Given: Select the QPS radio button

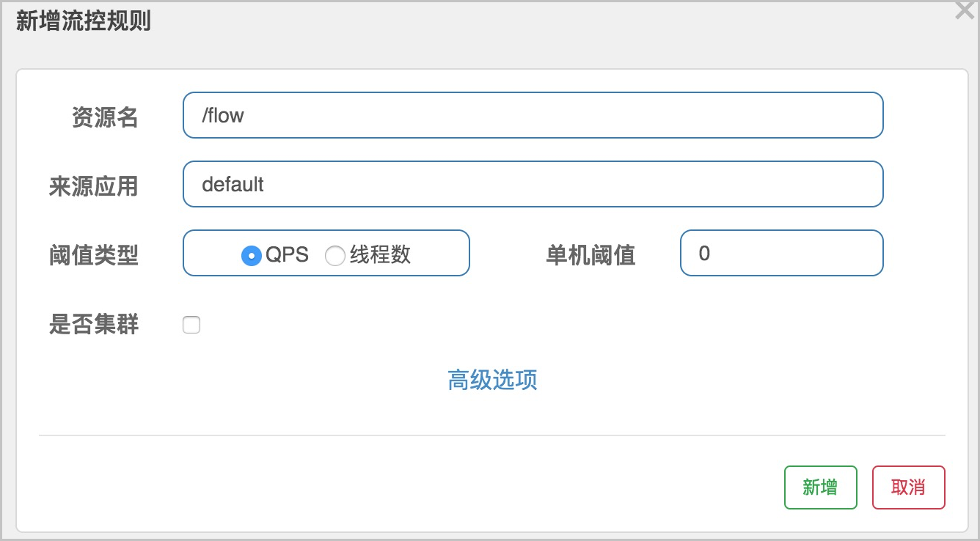Looking at the screenshot, I should (x=252, y=255).
